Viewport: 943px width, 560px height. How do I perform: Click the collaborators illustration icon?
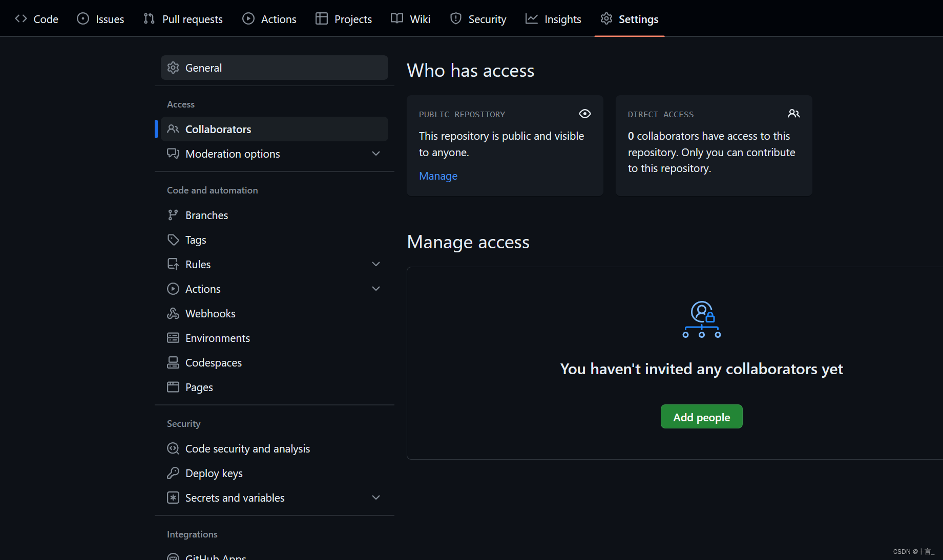(x=702, y=319)
